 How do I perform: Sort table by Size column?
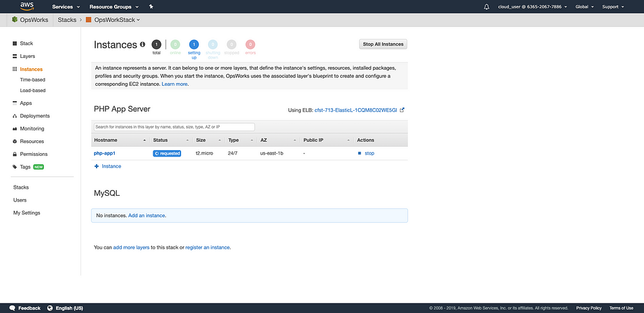[208, 140]
